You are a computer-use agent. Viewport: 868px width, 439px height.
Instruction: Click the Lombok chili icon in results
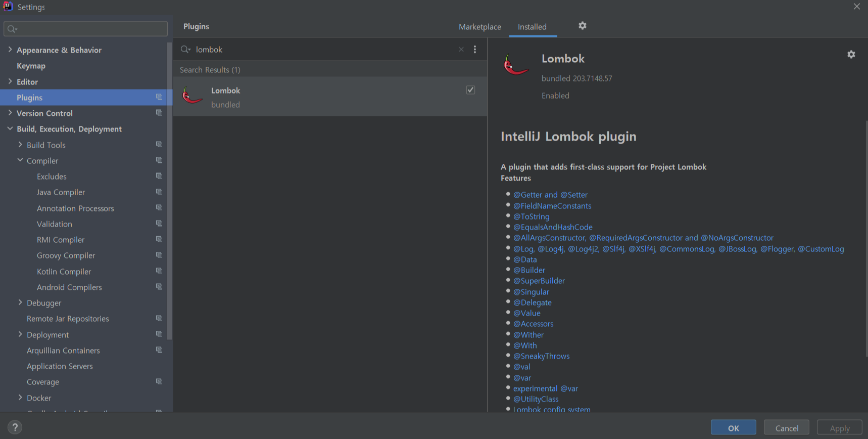[x=192, y=95]
